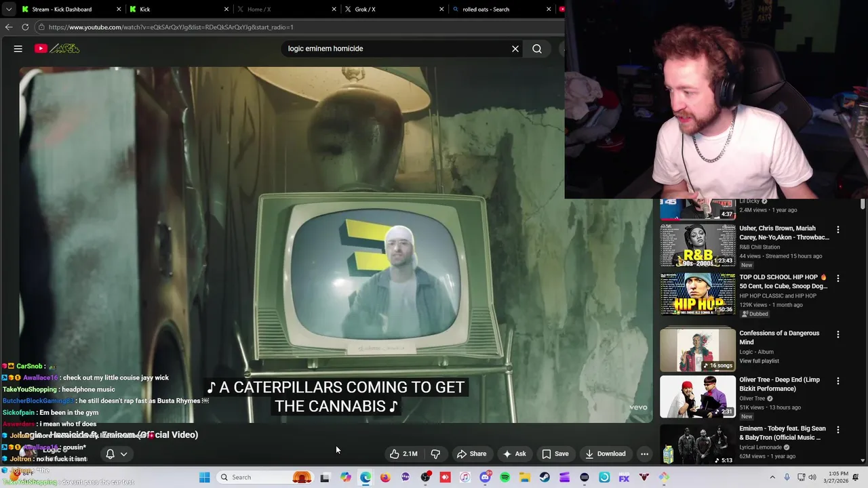Viewport: 868px width, 488px height.
Task: Expand notification options chevron beside bell
Action: coord(123,454)
